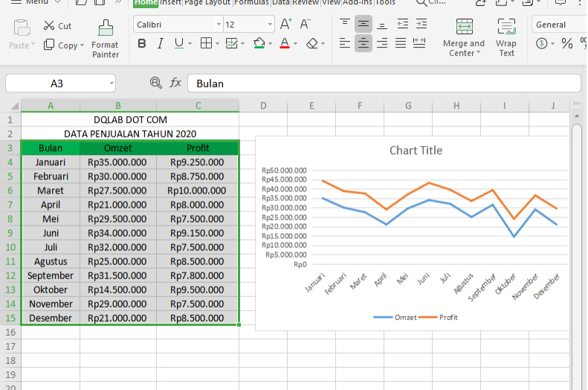Viewport: 588px width, 390px height.
Task: Click the percent style icon
Action: (567, 44)
